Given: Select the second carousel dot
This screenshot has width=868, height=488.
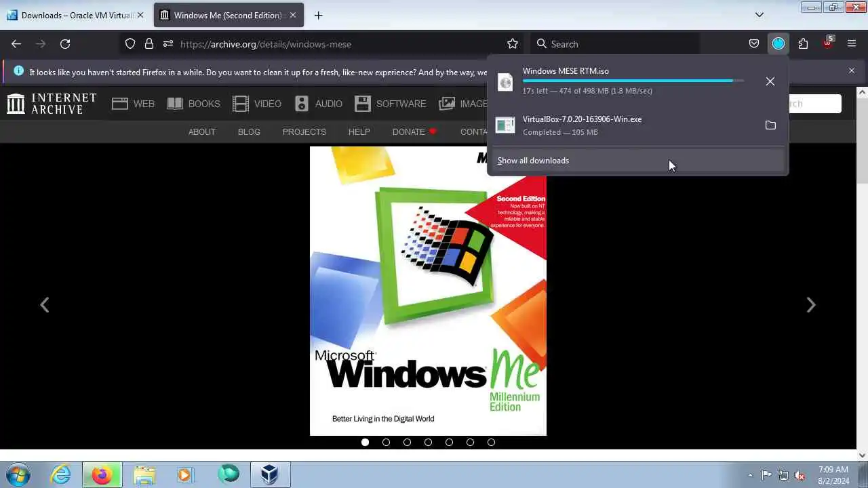Looking at the screenshot, I should pyautogui.click(x=386, y=442).
